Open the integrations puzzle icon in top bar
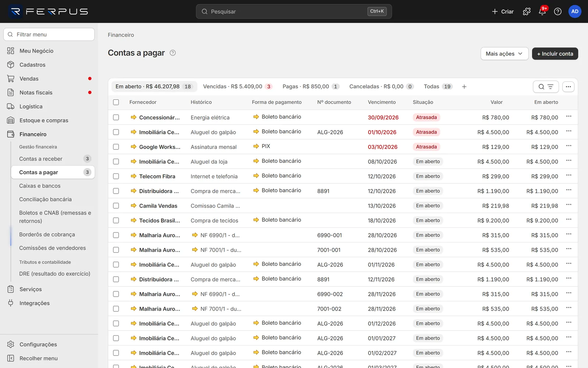This screenshot has height=368, width=588. [527, 11]
